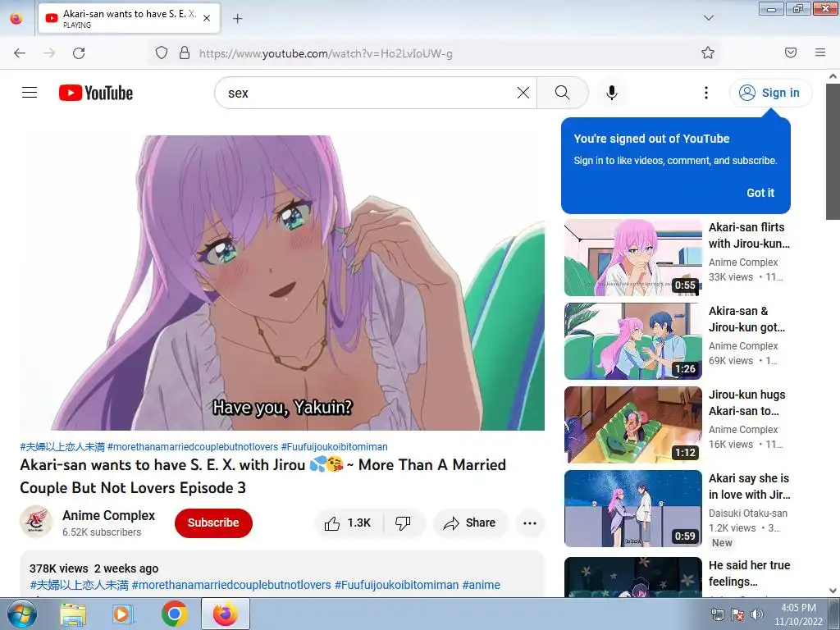840x630 pixels.
Task: Start voice search with microphone icon
Action: [612, 93]
